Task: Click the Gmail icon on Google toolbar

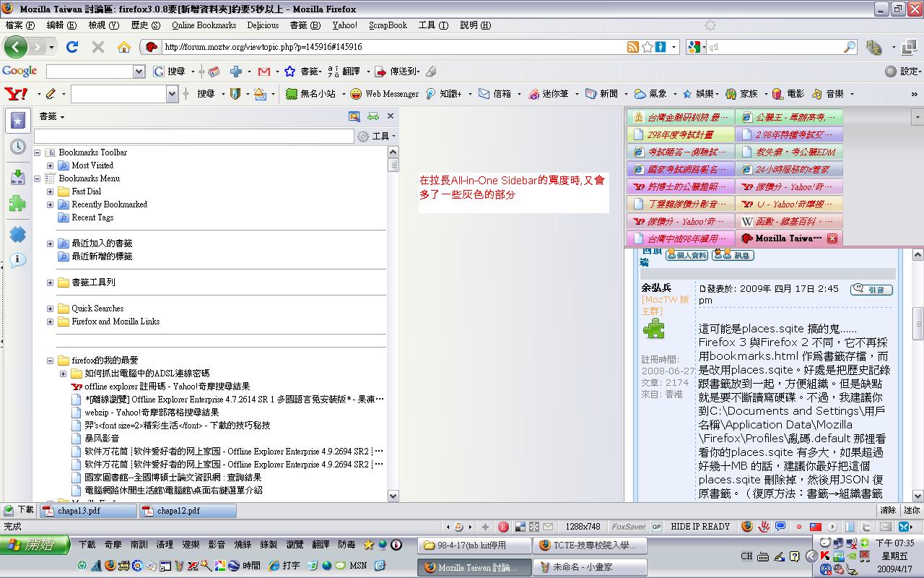Action: pos(263,72)
